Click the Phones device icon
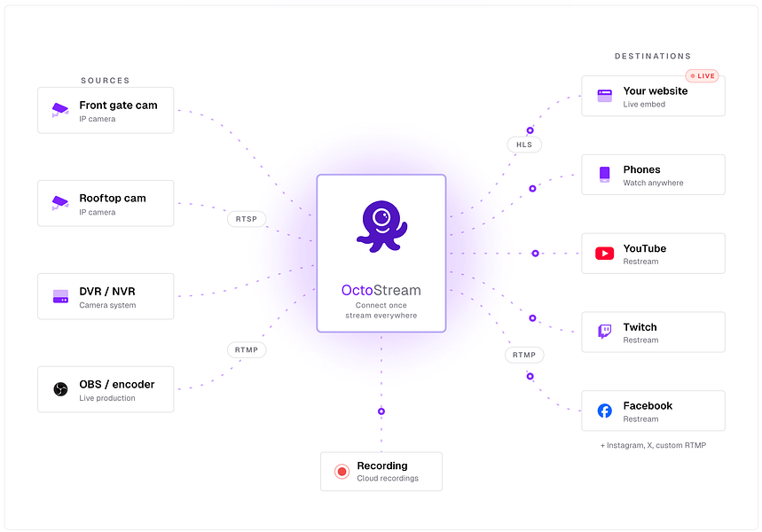The width and height of the screenshot is (762, 532). pyautogui.click(x=605, y=175)
